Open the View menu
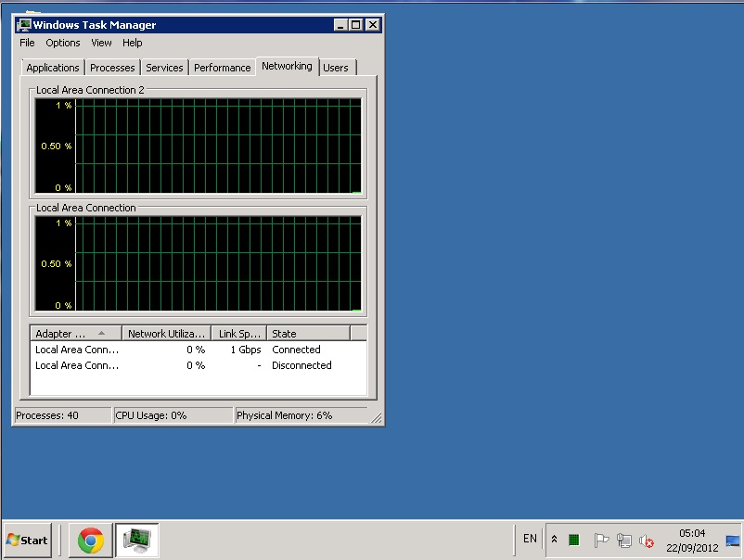The height and width of the screenshot is (560, 744). coord(101,43)
